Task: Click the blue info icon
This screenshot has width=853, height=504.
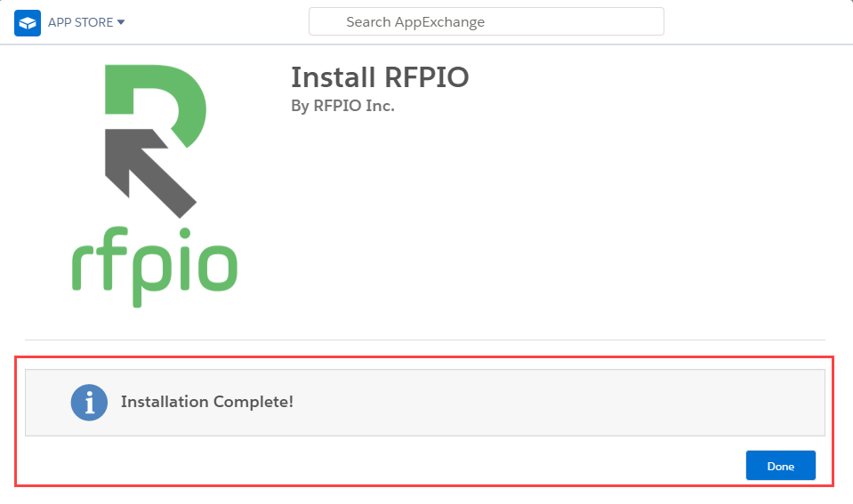Action: pyautogui.click(x=89, y=403)
